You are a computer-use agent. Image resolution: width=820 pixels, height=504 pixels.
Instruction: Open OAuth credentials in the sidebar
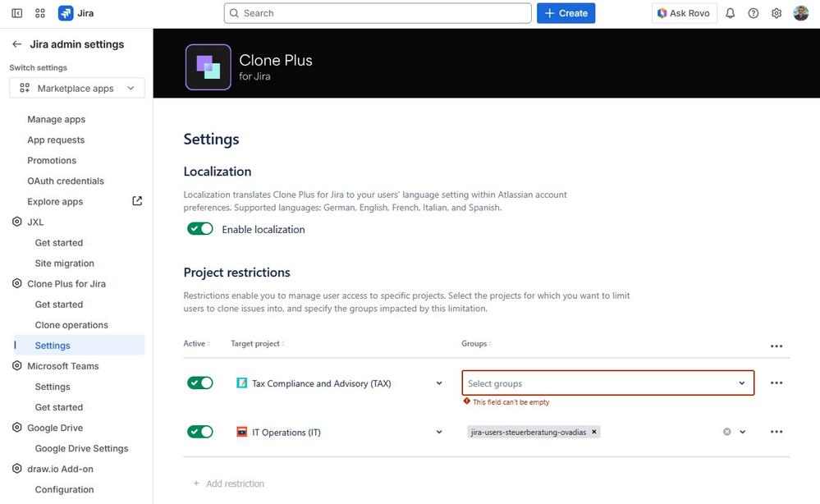tap(66, 181)
